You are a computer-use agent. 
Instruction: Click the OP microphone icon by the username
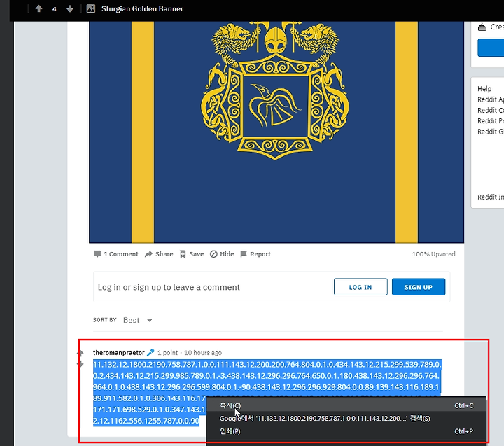(150, 353)
